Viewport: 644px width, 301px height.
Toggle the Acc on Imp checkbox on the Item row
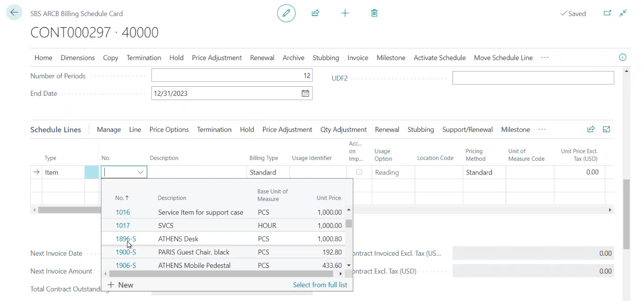[359, 172]
